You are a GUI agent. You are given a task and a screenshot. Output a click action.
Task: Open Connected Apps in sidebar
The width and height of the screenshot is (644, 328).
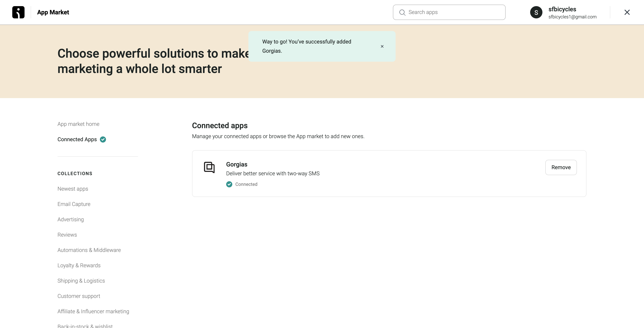(x=77, y=139)
